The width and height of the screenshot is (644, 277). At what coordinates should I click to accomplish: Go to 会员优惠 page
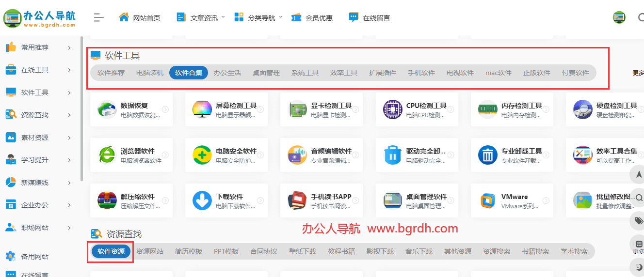point(312,17)
